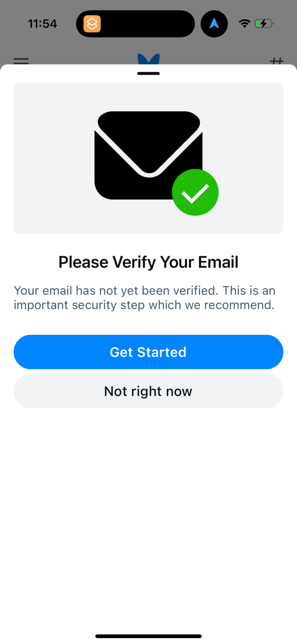The width and height of the screenshot is (297, 644).
Task: Choose Not right now to skip verification
Action: click(148, 391)
